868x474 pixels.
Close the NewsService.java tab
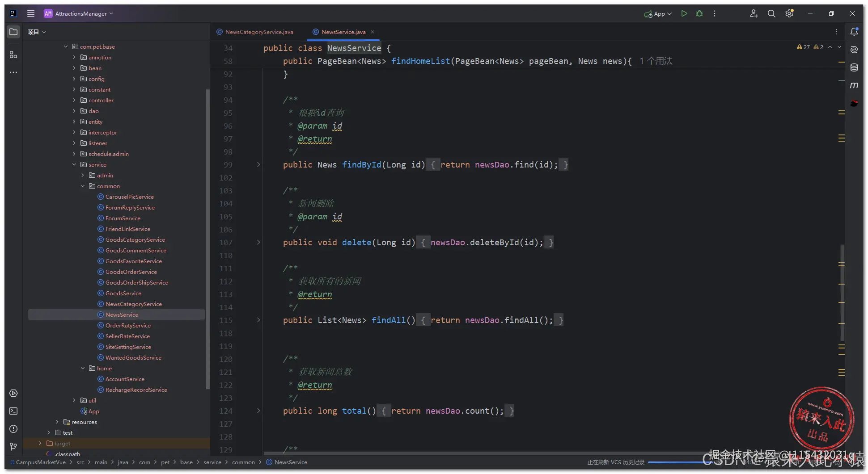[x=373, y=32]
